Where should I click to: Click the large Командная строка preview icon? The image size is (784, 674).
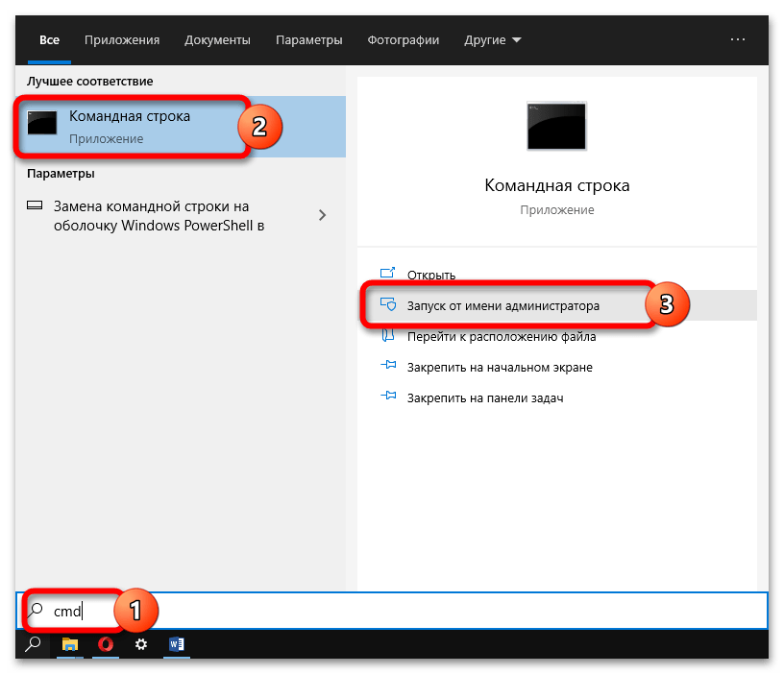click(556, 128)
